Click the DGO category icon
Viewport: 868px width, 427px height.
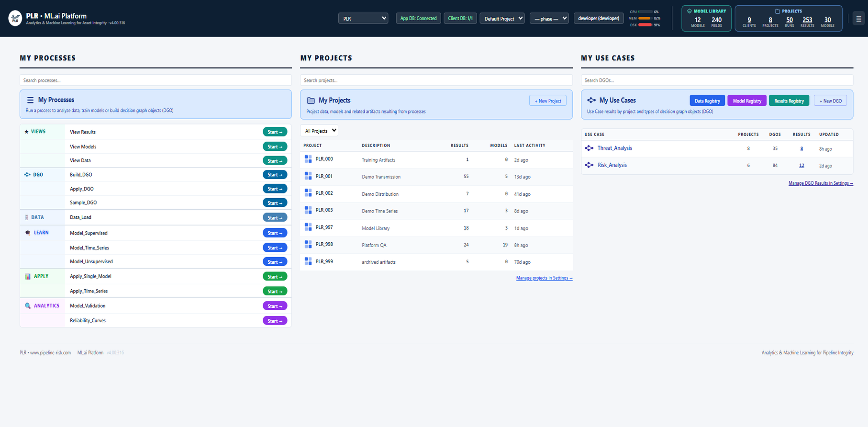(x=27, y=175)
